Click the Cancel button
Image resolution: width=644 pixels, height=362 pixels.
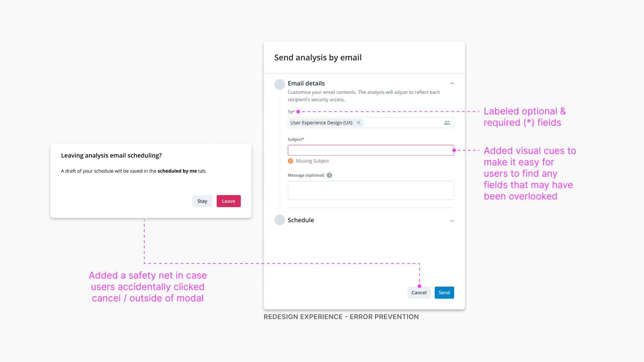coord(419,293)
